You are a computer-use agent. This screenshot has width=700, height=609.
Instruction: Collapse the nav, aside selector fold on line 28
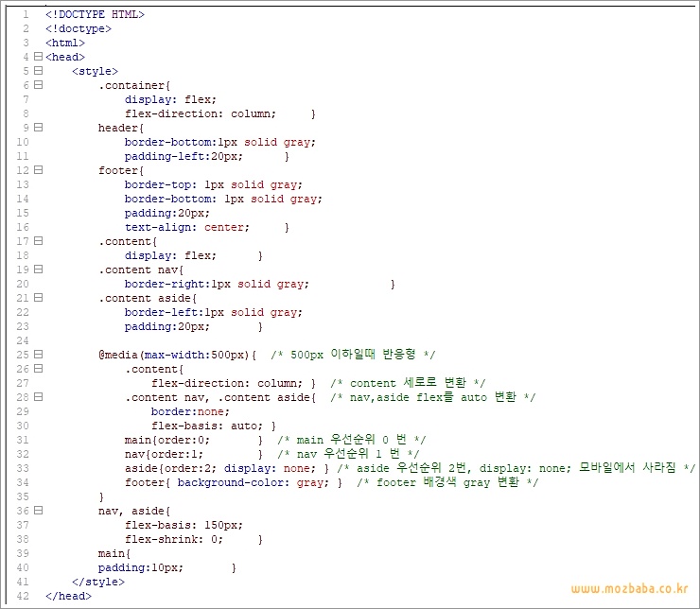[39, 396]
